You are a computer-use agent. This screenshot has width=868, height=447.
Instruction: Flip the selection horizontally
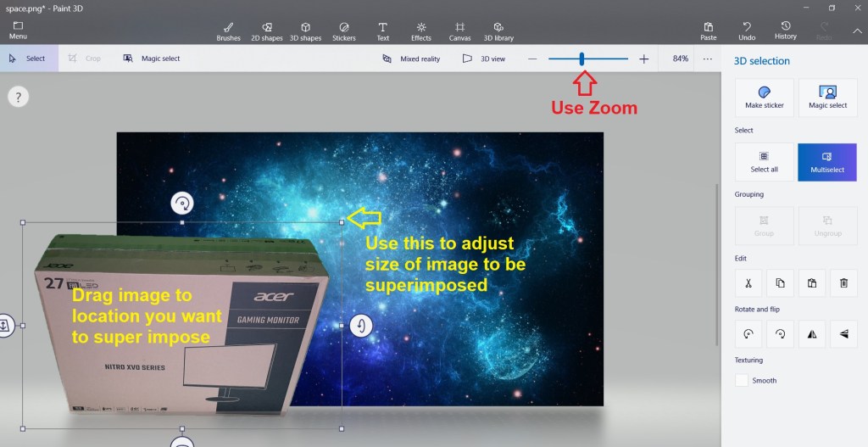click(812, 334)
